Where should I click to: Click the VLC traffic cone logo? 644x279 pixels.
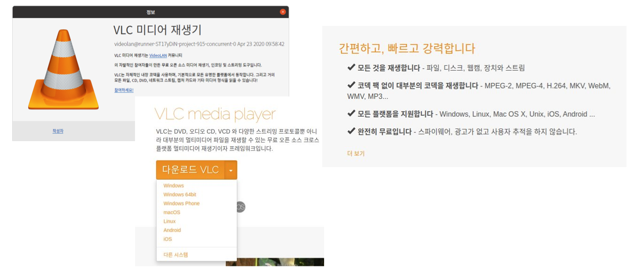click(x=64, y=70)
